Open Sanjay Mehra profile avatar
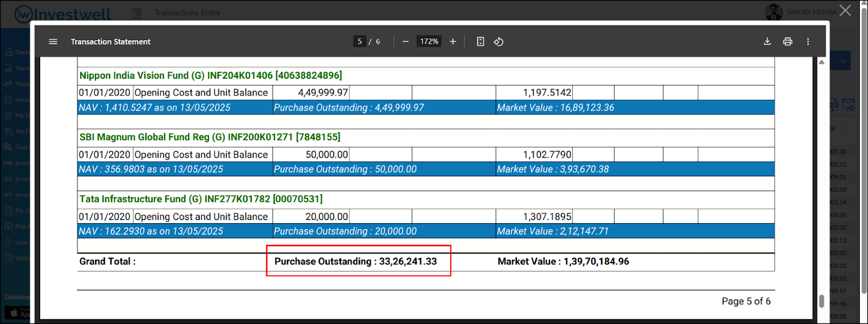868x324 pixels. (x=774, y=12)
